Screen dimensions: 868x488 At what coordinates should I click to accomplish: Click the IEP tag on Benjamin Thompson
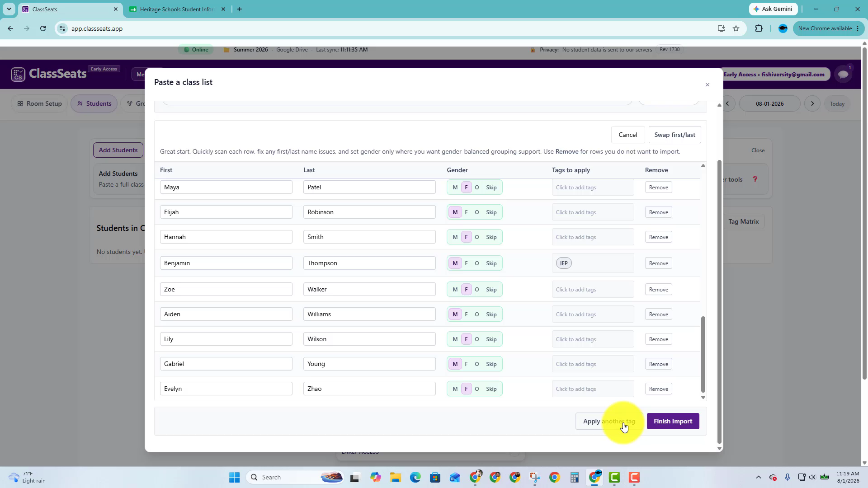564,263
